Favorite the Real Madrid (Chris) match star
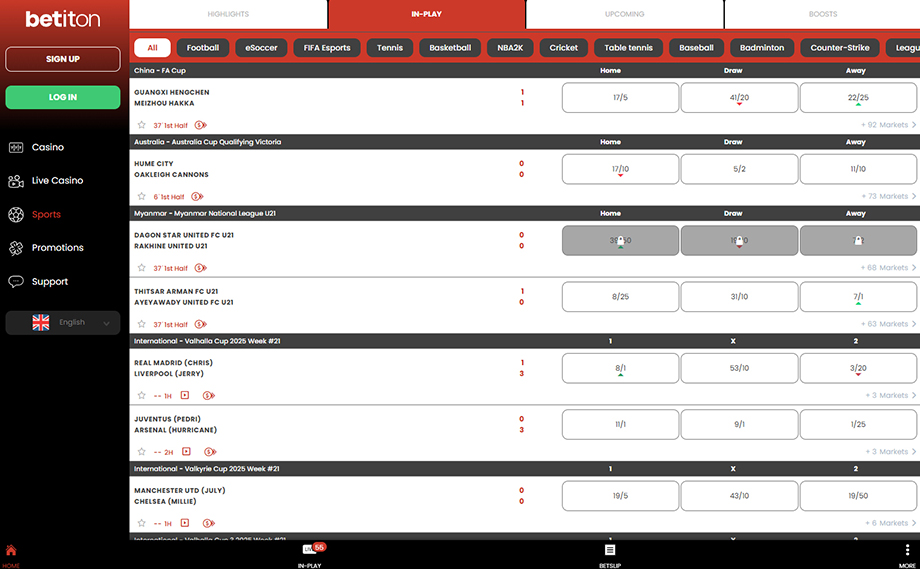920x569 pixels. 141,395
